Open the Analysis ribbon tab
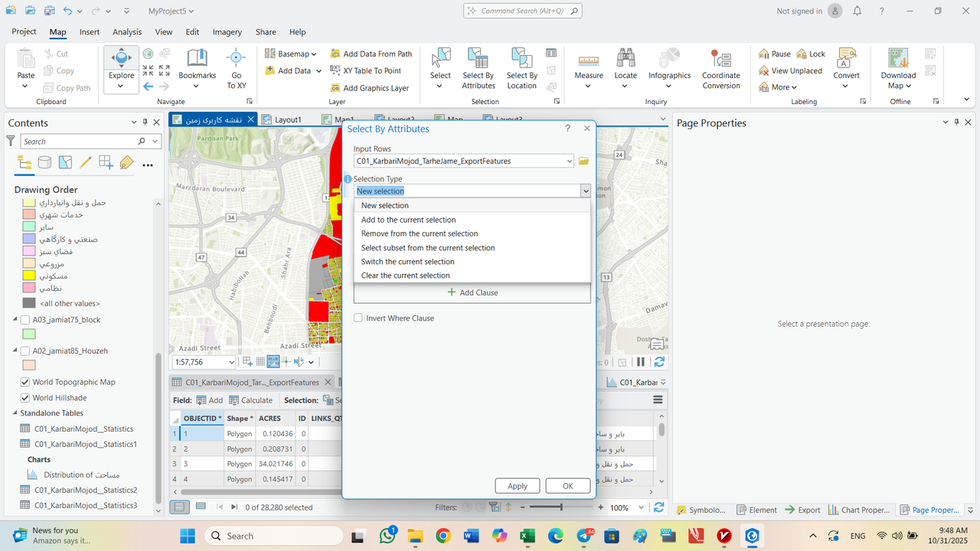The width and height of the screenshot is (980, 551). click(127, 32)
